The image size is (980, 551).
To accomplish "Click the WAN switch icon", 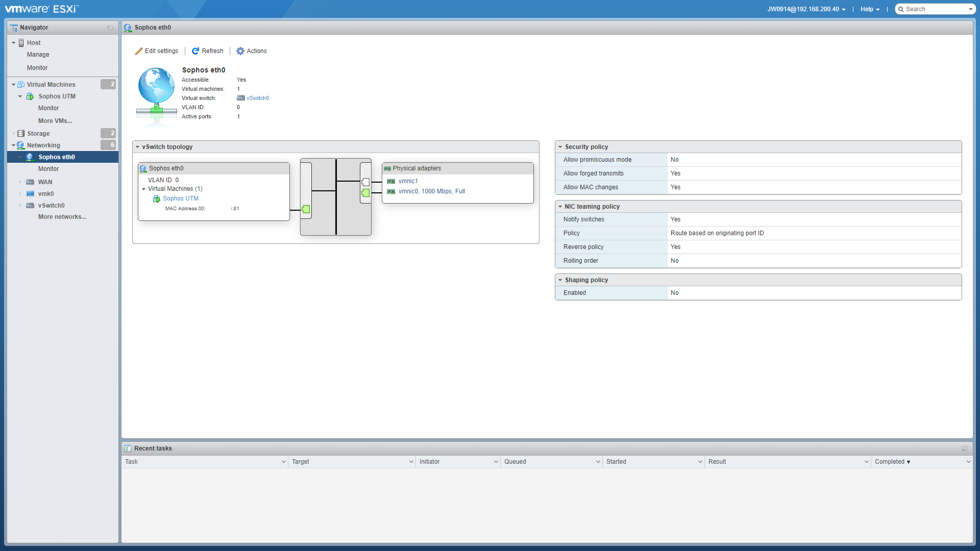I will tap(30, 182).
